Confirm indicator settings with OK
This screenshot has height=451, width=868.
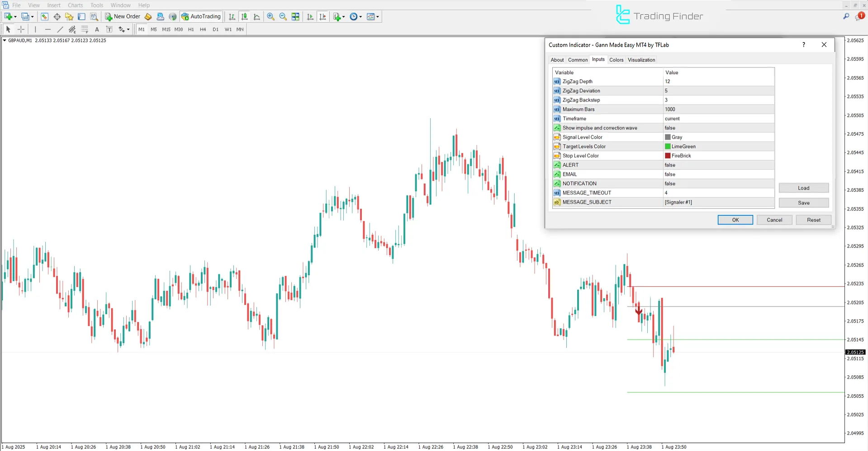[735, 220]
